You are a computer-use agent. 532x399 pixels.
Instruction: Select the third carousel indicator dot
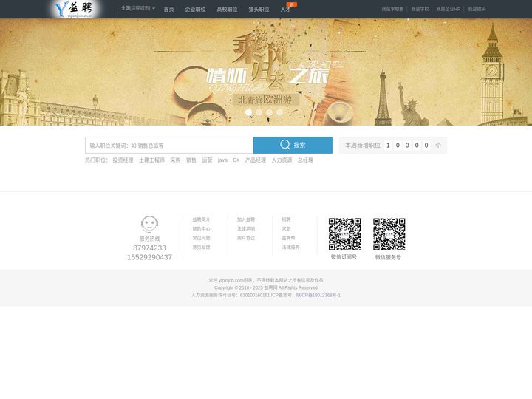tap(269, 112)
